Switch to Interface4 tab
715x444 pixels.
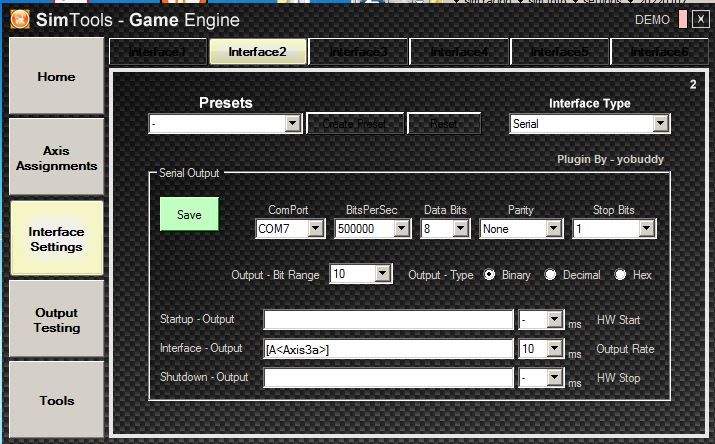459,52
